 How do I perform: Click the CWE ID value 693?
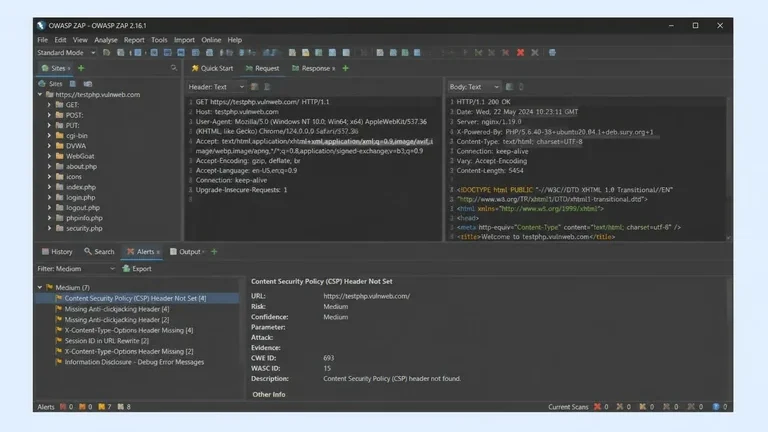coord(328,358)
